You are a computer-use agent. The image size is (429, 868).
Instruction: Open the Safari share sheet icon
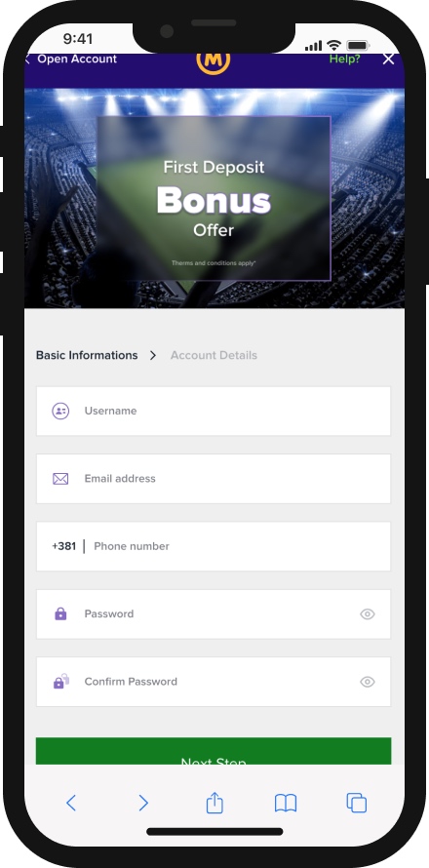pos(214,803)
